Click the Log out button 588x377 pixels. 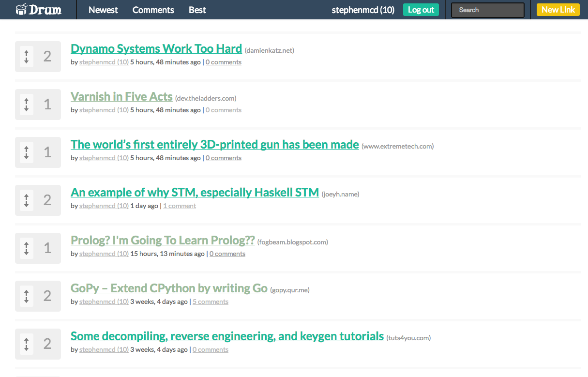pos(421,10)
